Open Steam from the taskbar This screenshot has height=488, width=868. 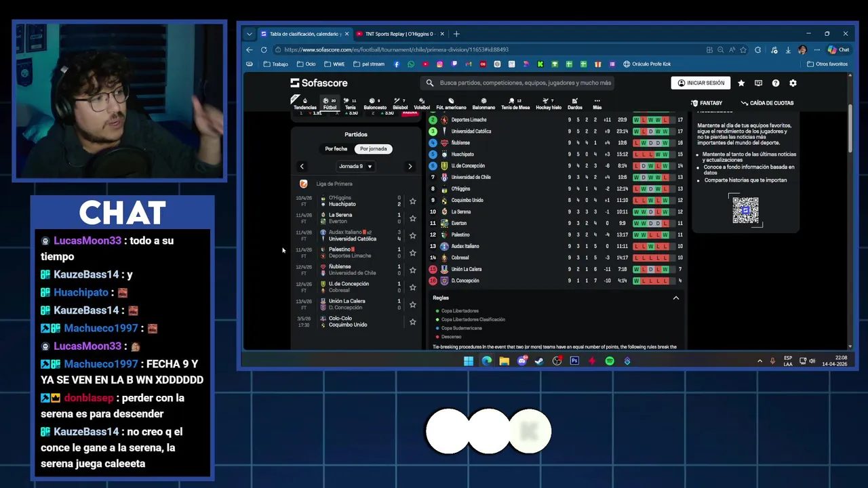click(x=539, y=361)
